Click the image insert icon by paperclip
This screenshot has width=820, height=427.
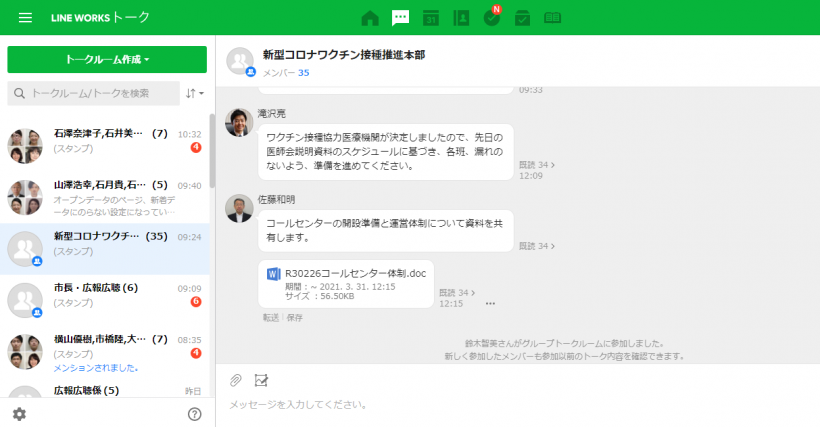tap(262, 380)
